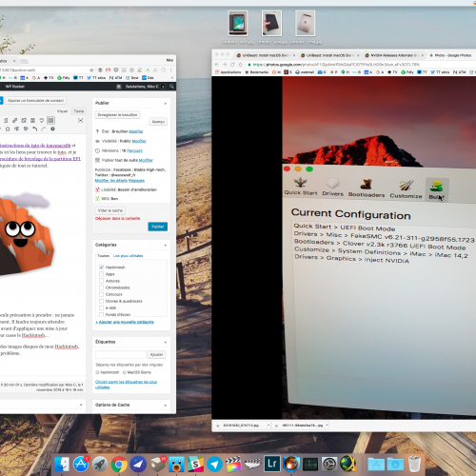Toggle the toolbar kitchen sink icon

click(x=50, y=120)
